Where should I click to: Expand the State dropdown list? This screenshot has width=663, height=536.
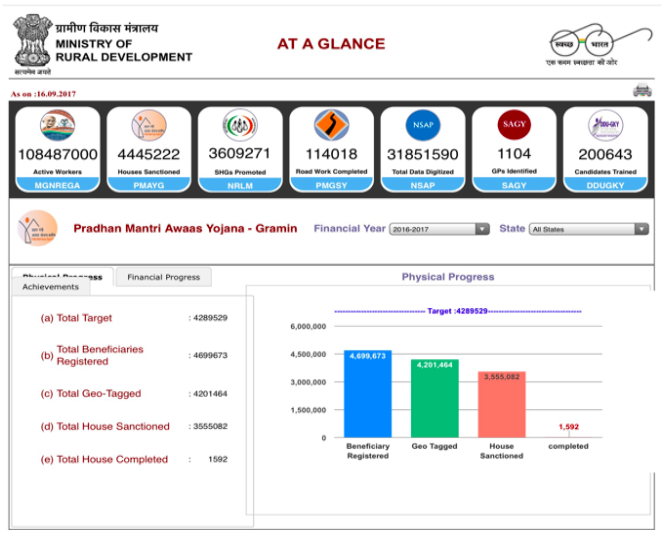pos(588,229)
